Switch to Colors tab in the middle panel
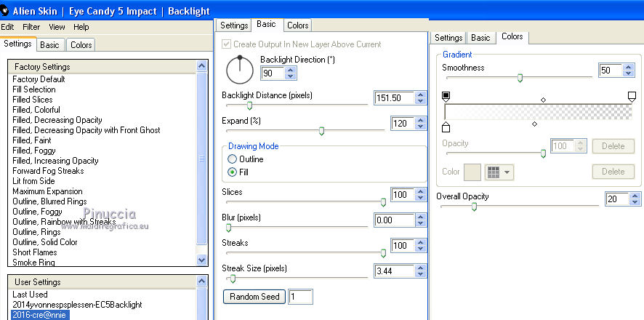 tap(297, 25)
